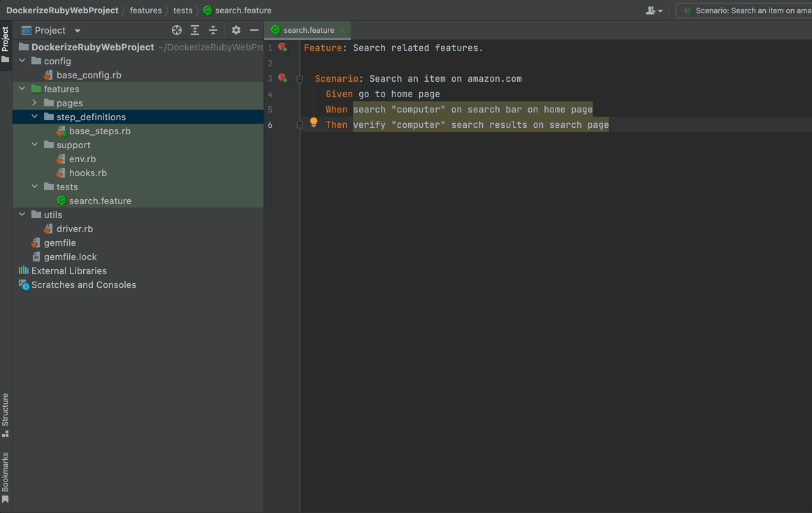The width and height of the screenshot is (812, 513).
Task: Click Select Opened File crosshair icon
Action: (x=176, y=30)
